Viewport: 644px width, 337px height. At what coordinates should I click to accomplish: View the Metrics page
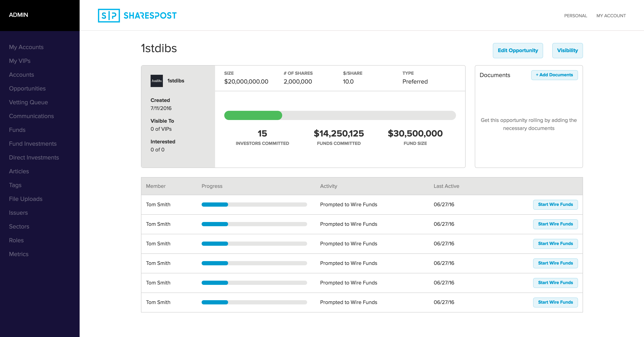(x=19, y=254)
